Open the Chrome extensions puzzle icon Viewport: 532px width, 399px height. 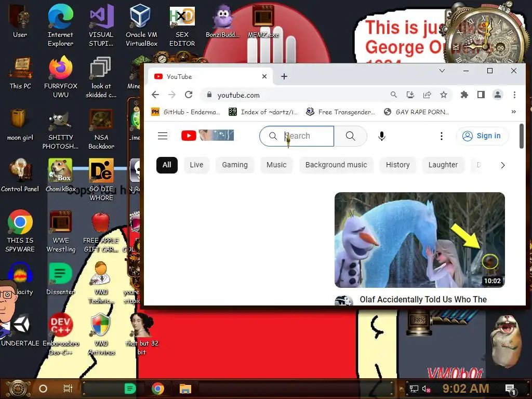tap(464, 95)
